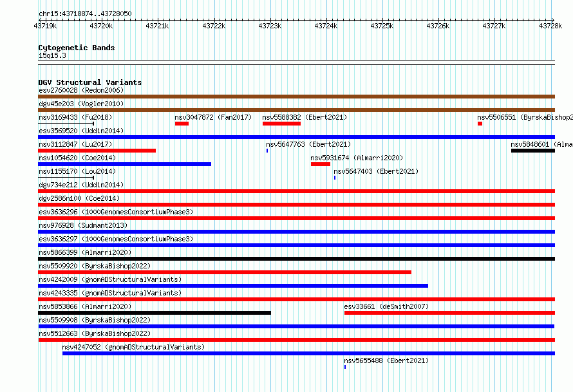Open esv3636296 (1000GenomesConsortiumPhase3) label
573x392 pixels.
pyautogui.click(x=116, y=212)
